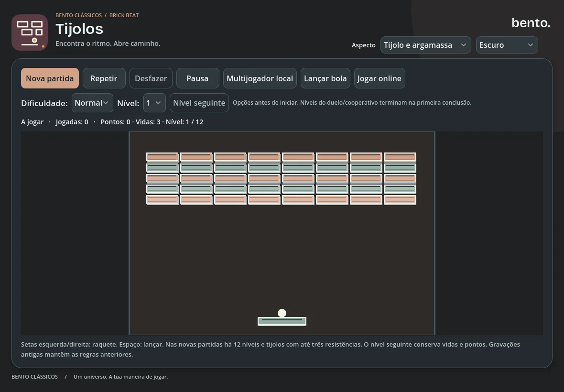Open BENTO CLÁSSICOS breadcrumb link
564x392 pixels.
click(x=78, y=15)
